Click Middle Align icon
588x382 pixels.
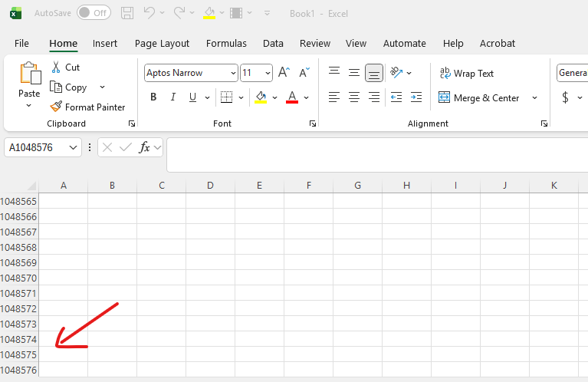click(354, 72)
